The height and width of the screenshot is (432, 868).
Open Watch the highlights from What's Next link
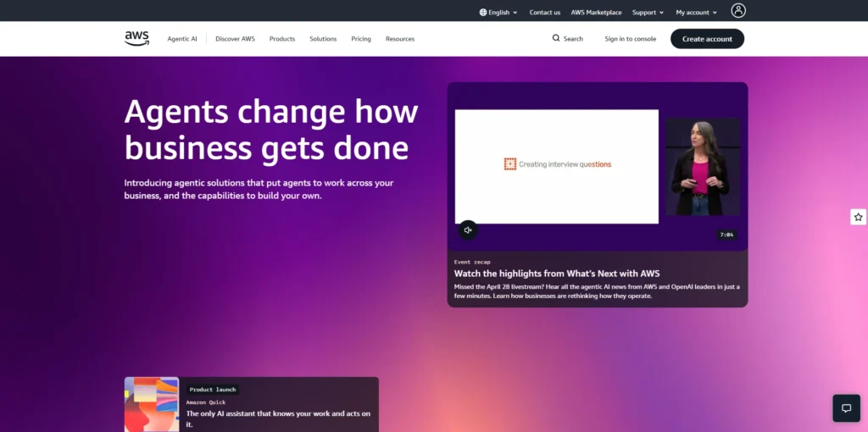click(557, 274)
